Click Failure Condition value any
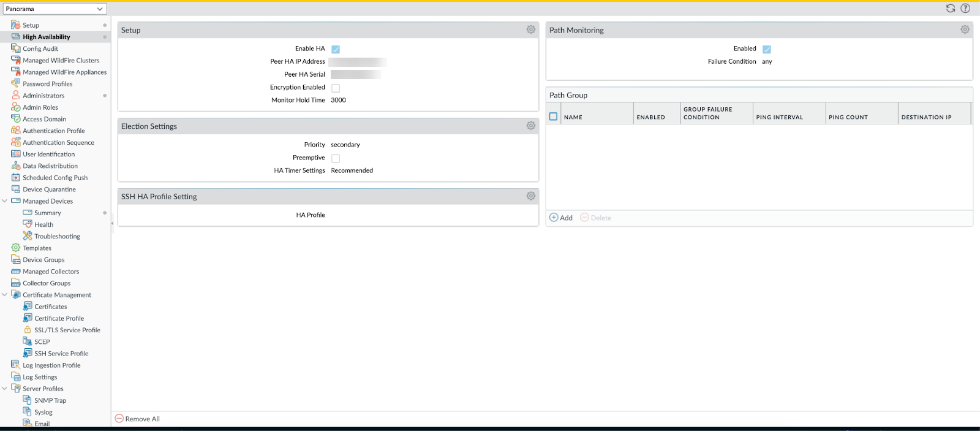Image resolution: width=980 pixels, height=431 pixels. pyautogui.click(x=767, y=62)
